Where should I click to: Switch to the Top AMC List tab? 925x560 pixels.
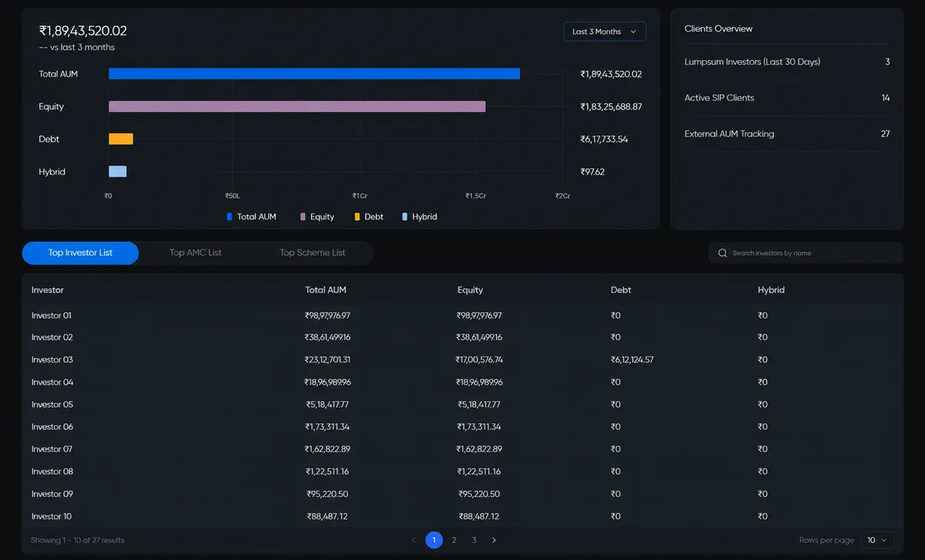195,253
